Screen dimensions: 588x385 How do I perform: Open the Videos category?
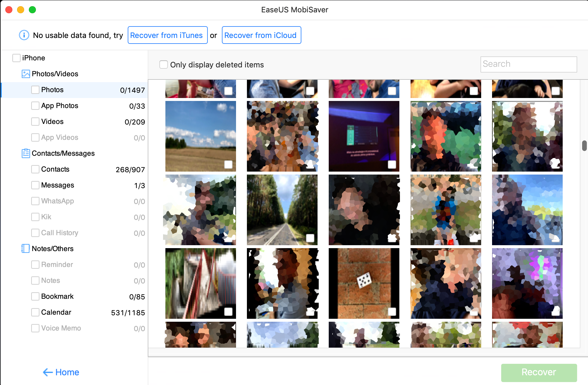pos(52,122)
